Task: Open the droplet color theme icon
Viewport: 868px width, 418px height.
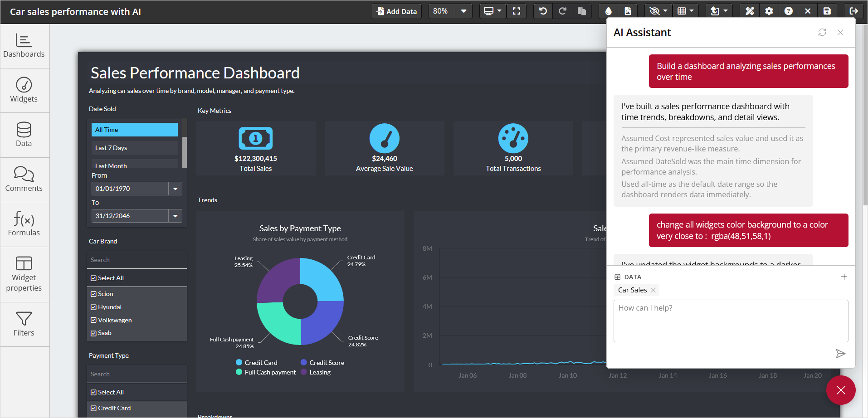Action: [609, 11]
